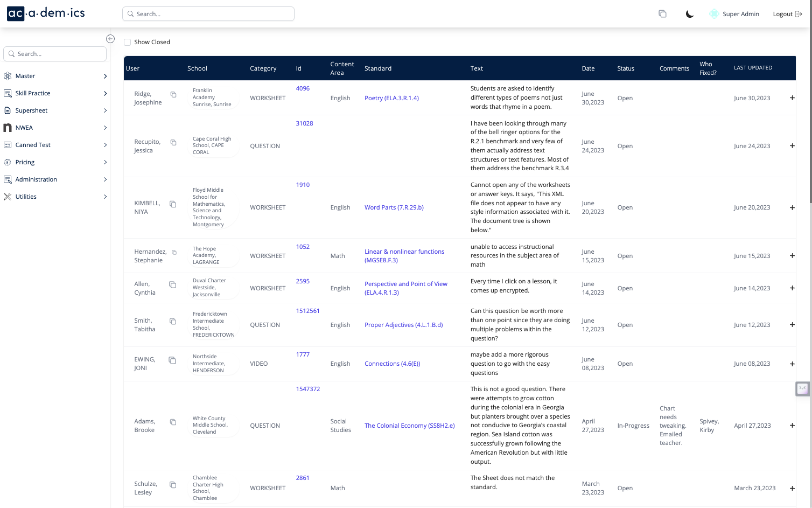
Task: Click the floating chat widget icon
Action: coord(803,388)
